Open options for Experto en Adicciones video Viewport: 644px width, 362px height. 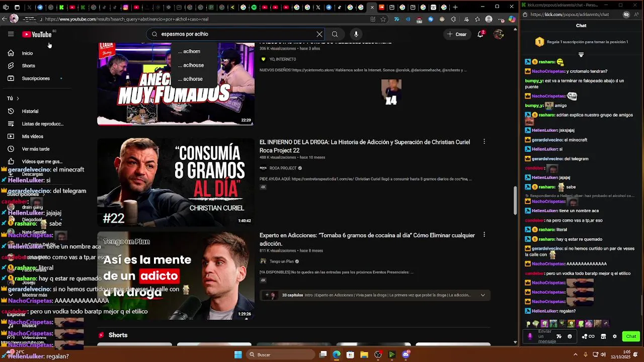coord(484,235)
